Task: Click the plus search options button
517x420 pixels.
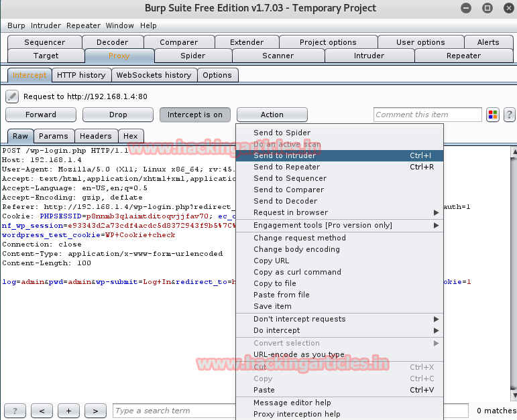Action: [x=68, y=411]
